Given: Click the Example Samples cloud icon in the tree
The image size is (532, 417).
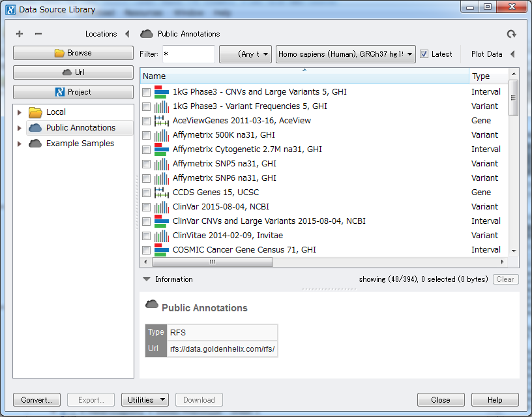Looking at the screenshot, I should tap(35, 144).
